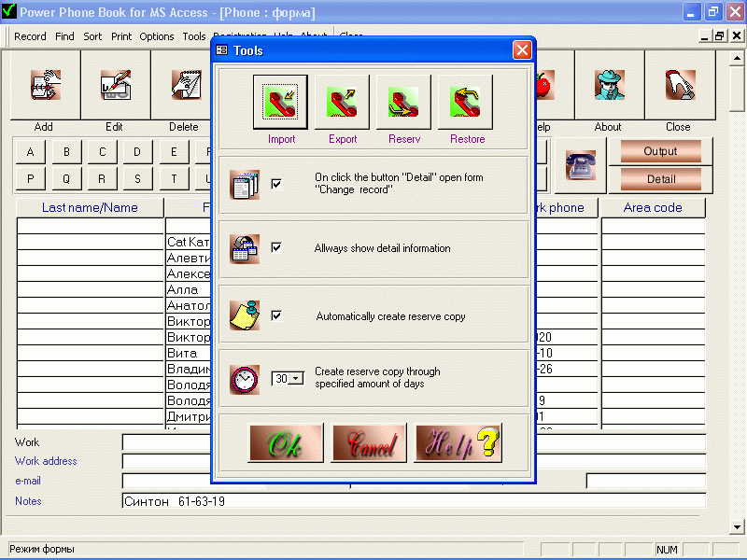Uncheck the Change record on Detail click option
Screen dimensions: 747x560
pos(275,184)
